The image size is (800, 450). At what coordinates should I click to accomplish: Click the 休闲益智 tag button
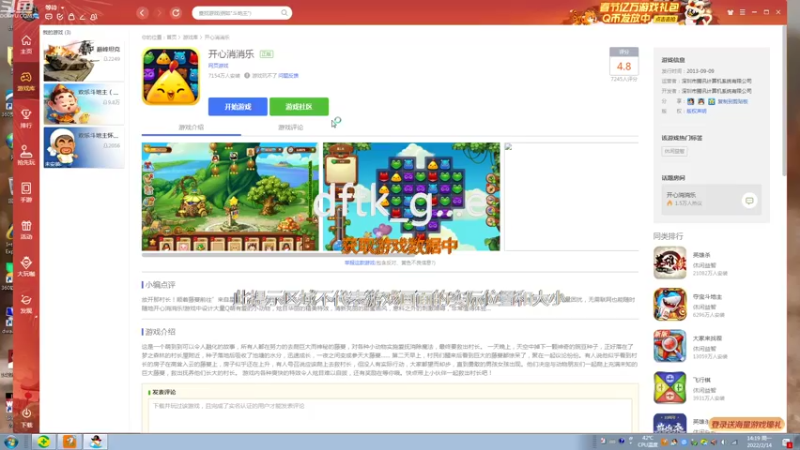pos(674,151)
